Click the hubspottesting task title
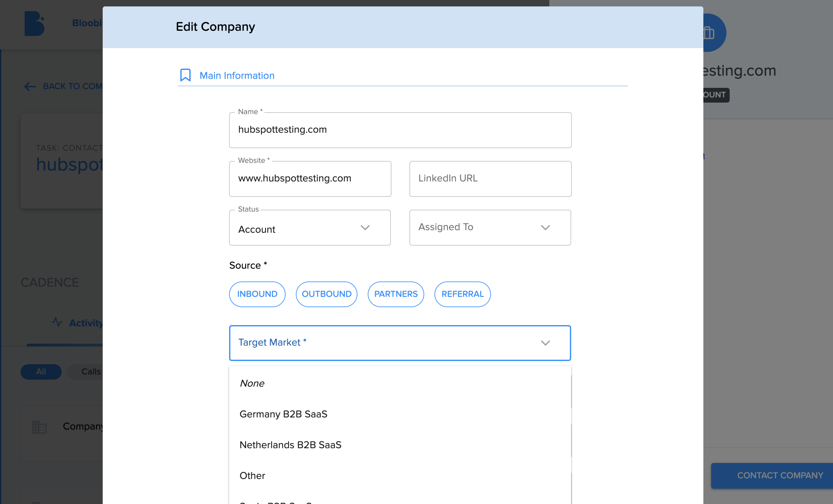 coord(69,164)
